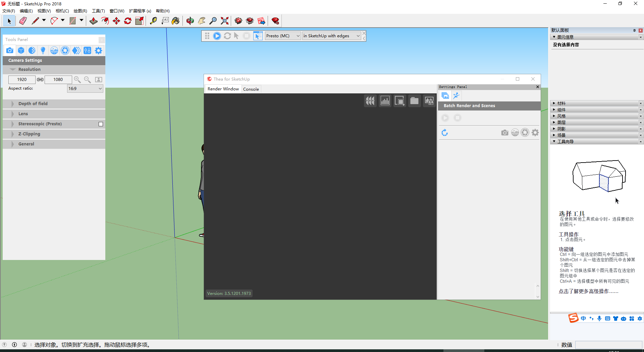Collapse the Resolution section
Screen dimensions: 644x352
(54, 70)
